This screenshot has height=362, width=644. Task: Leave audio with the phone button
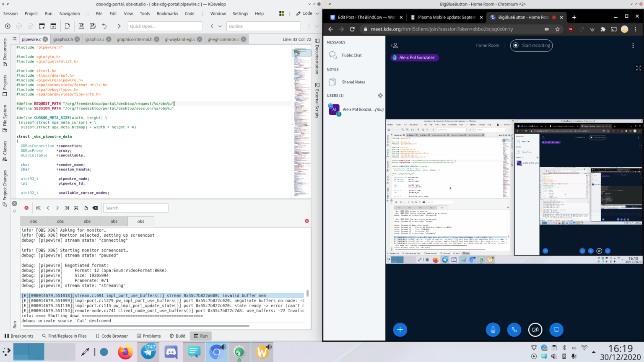[x=514, y=330]
